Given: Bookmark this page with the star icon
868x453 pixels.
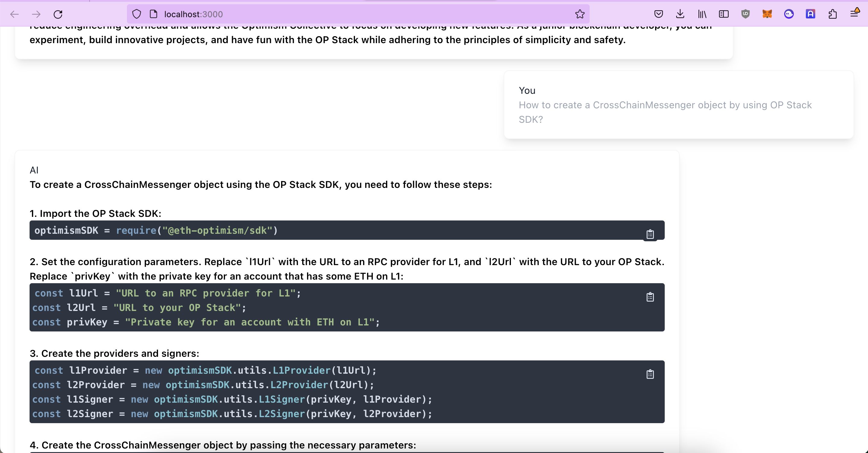Looking at the screenshot, I should pyautogui.click(x=580, y=14).
